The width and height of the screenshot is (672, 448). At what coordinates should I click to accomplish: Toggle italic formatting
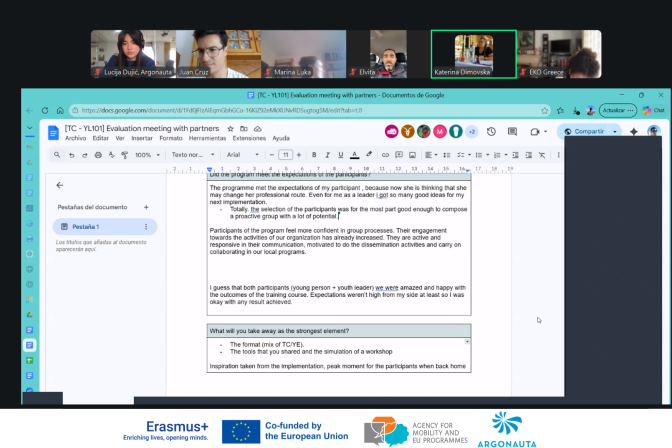coord(326,155)
